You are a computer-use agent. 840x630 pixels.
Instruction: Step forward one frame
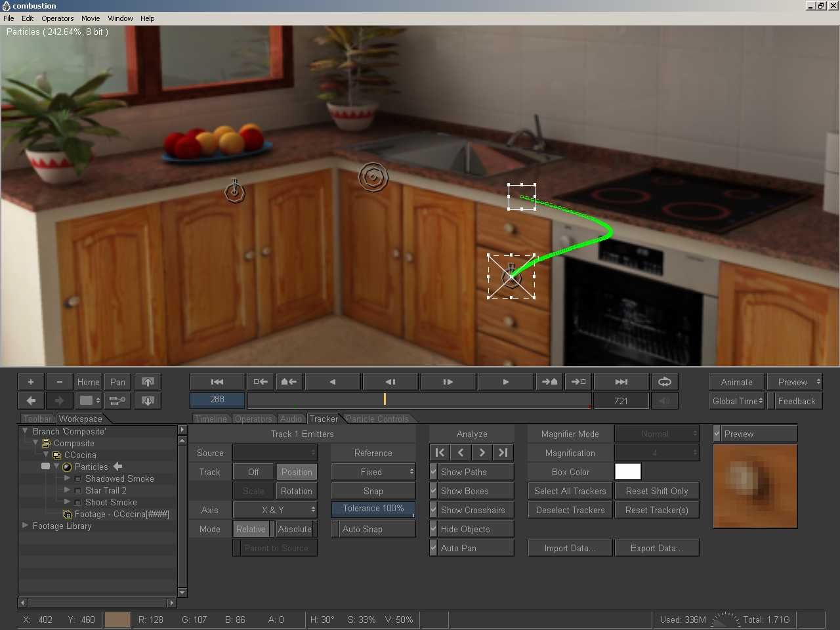pyautogui.click(x=448, y=382)
